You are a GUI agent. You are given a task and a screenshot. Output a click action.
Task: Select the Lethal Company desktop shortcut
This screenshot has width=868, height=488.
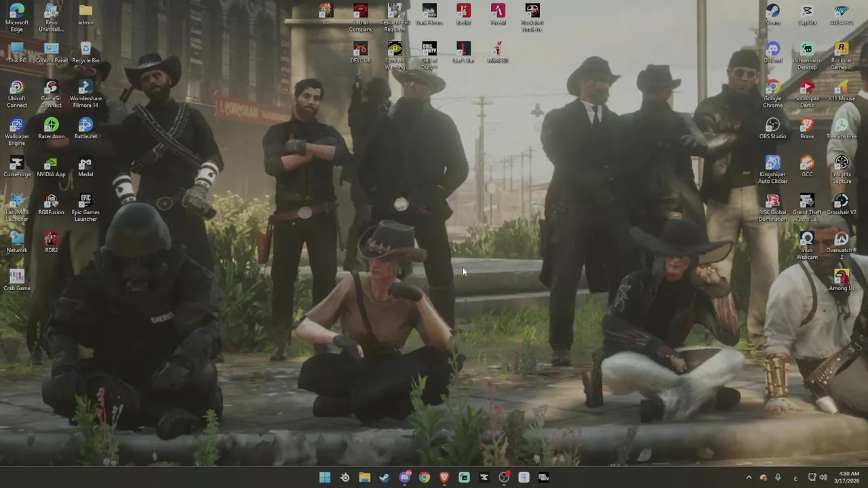click(x=361, y=18)
